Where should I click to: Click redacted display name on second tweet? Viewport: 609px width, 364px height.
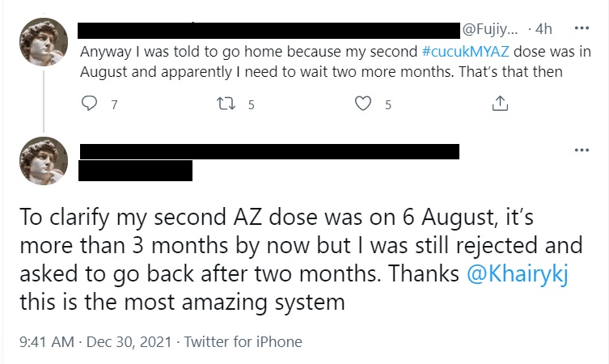pos(267,150)
